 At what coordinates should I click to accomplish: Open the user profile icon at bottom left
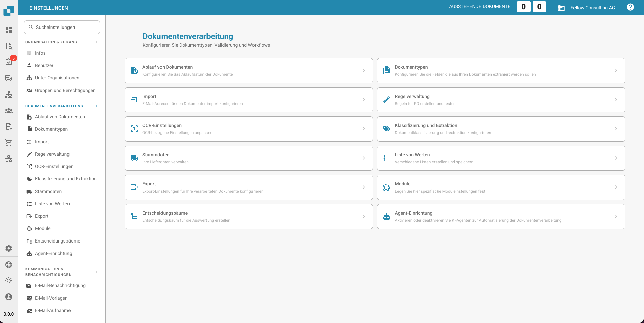click(9, 297)
